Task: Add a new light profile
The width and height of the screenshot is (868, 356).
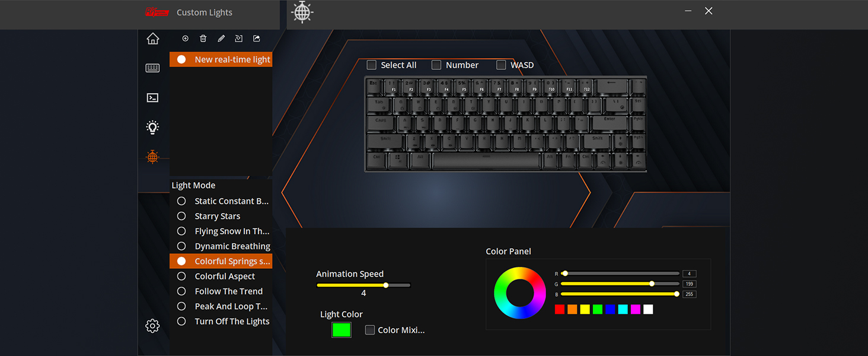Action: 186,39
